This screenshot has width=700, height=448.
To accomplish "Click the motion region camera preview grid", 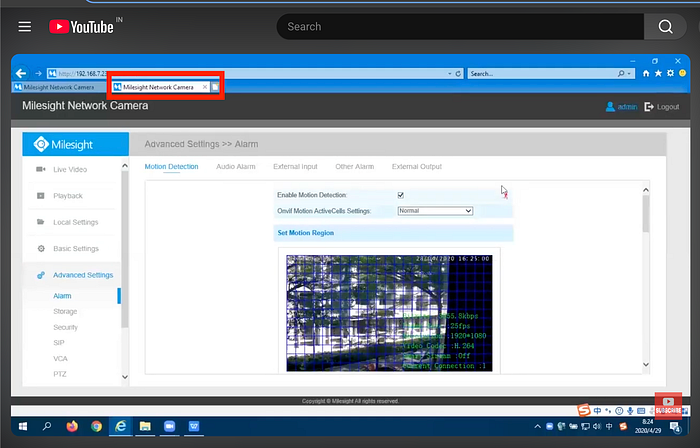I will (389, 313).
